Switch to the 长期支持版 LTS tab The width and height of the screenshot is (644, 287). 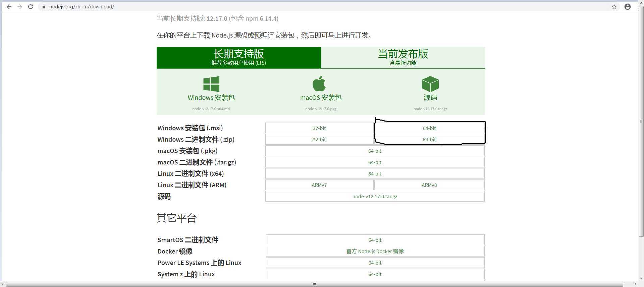[238, 58]
